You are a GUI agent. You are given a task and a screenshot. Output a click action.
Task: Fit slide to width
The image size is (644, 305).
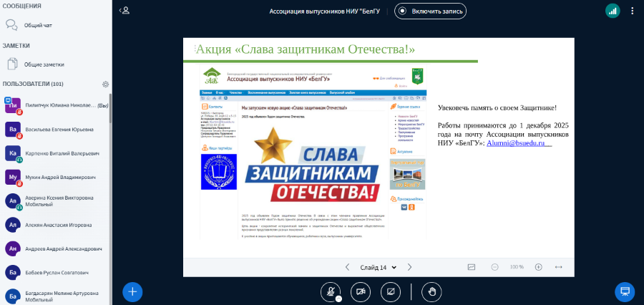[x=558, y=267]
